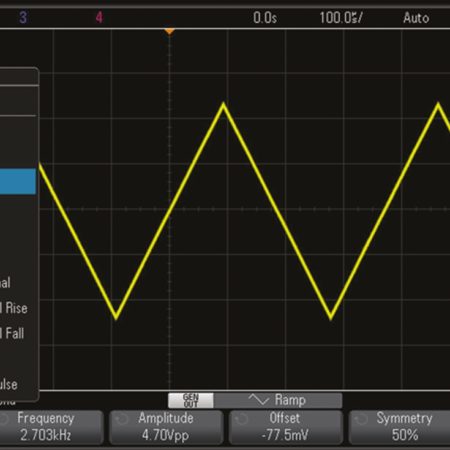Select the Pulse entry in the popup list

point(9,384)
